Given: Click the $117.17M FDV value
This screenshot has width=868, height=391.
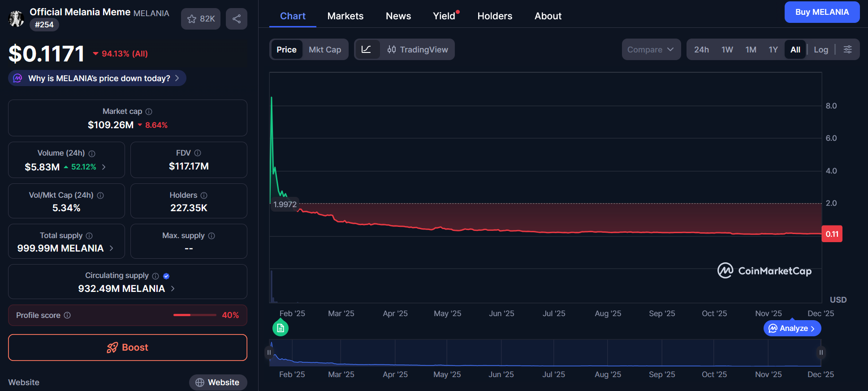Looking at the screenshot, I should tap(189, 166).
